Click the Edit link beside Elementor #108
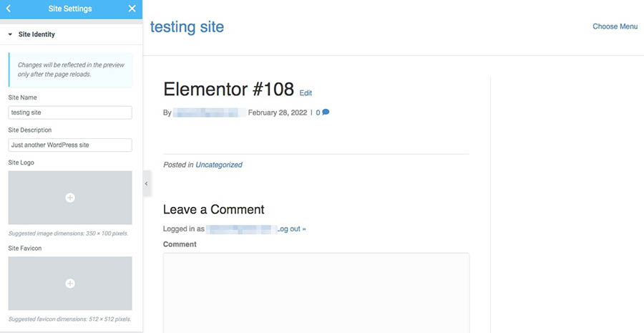The image size is (644, 333). tap(306, 93)
